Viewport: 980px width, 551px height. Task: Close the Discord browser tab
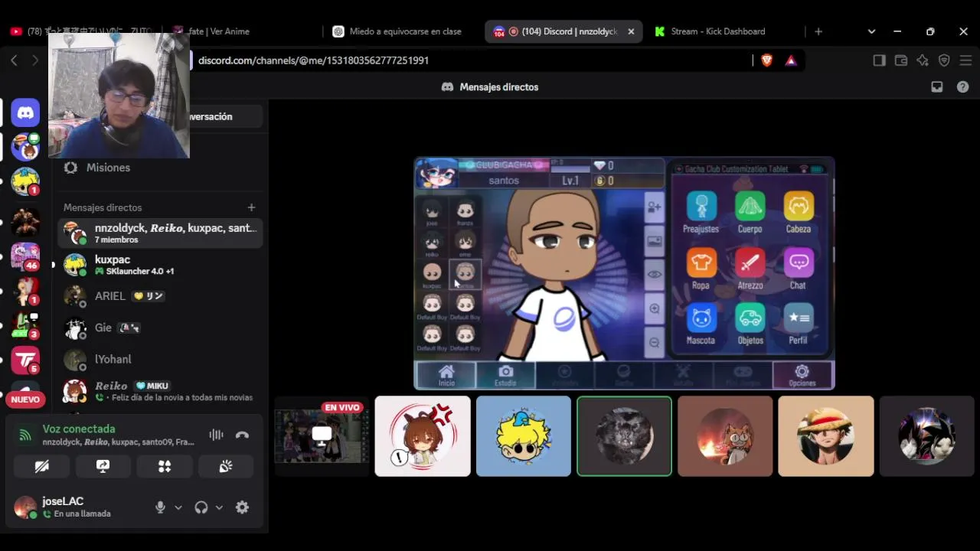[x=631, y=31]
